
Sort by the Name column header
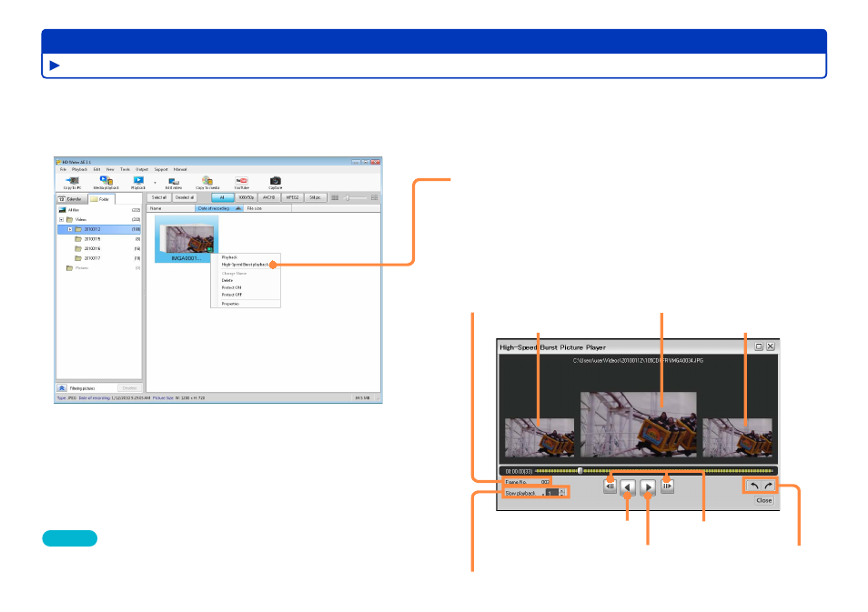point(171,208)
